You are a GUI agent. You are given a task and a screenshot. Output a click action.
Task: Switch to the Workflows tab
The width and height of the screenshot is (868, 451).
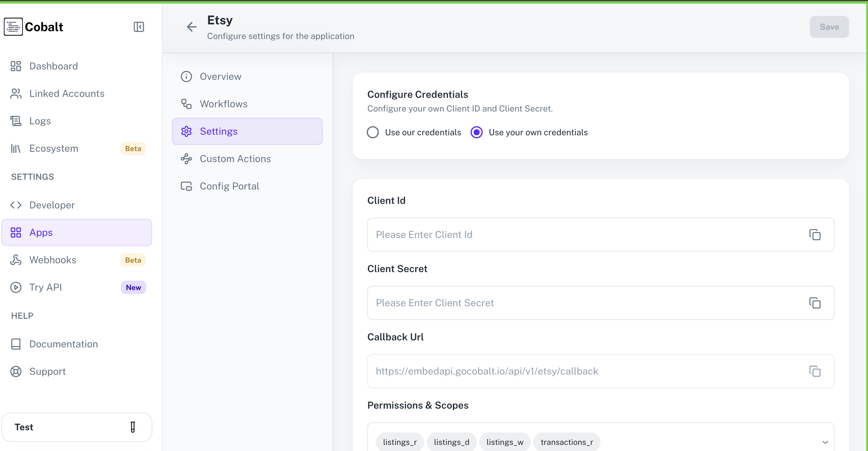[224, 104]
